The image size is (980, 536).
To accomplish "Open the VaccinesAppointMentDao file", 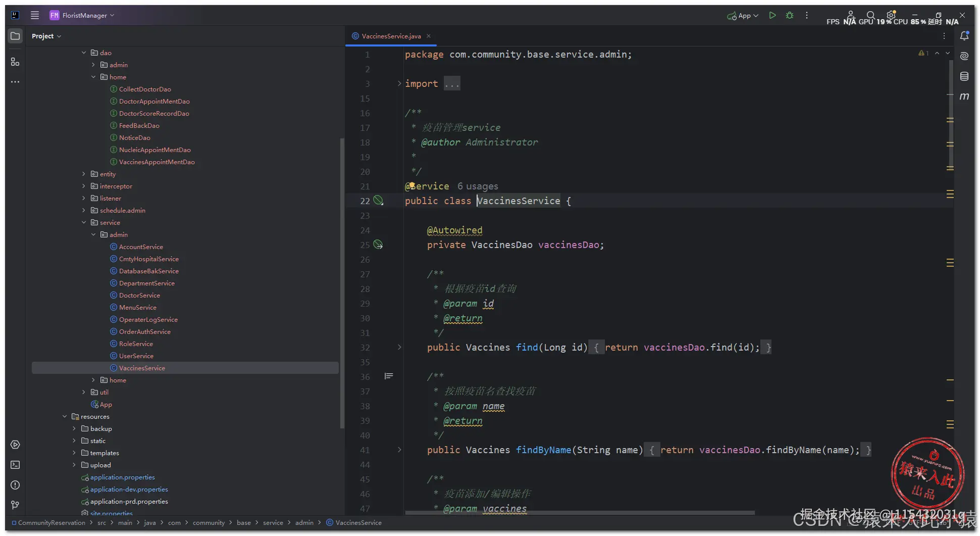I will click(157, 162).
